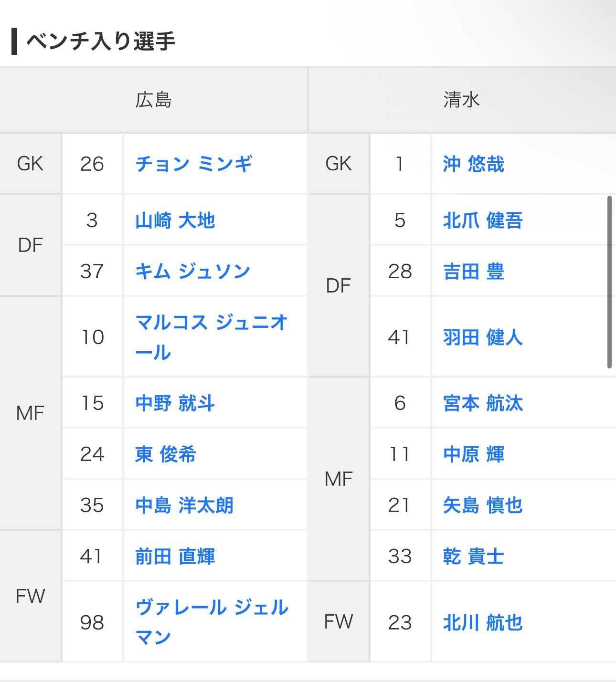Open player link 北川 航也

(x=483, y=622)
